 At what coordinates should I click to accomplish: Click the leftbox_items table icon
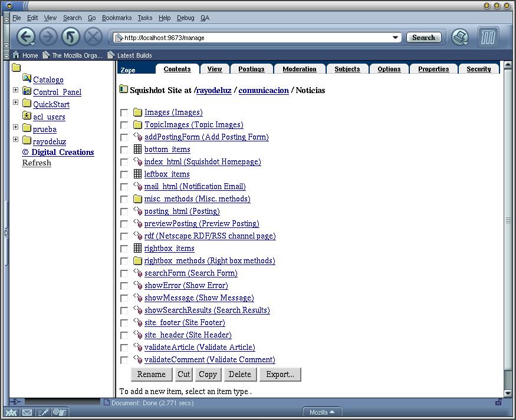coord(137,174)
